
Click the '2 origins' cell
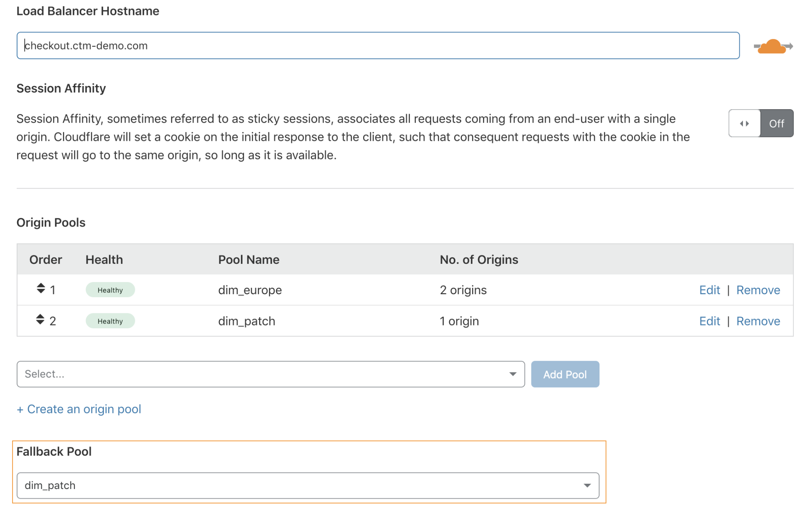463,290
